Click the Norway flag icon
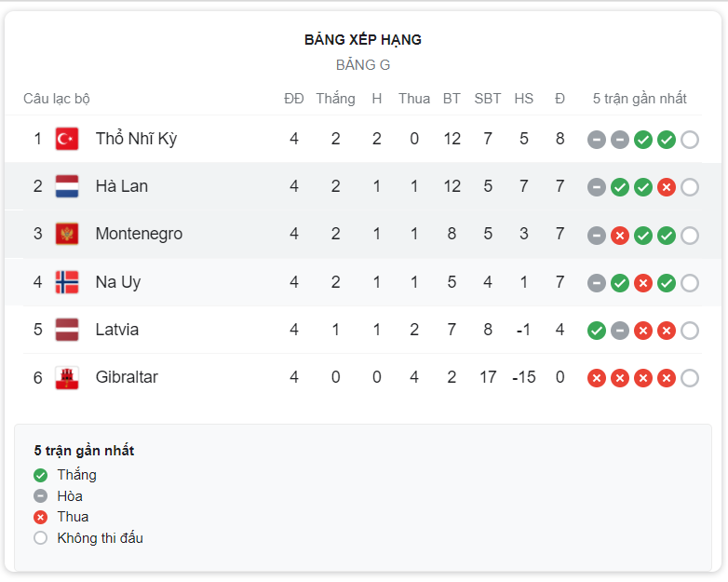Image resolution: width=728 pixels, height=582 pixels. coord(67,282)
